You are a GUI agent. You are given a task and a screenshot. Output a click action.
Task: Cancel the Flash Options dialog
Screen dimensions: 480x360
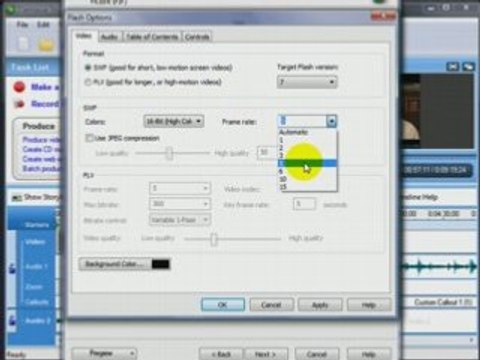click(x=271, y=305)
